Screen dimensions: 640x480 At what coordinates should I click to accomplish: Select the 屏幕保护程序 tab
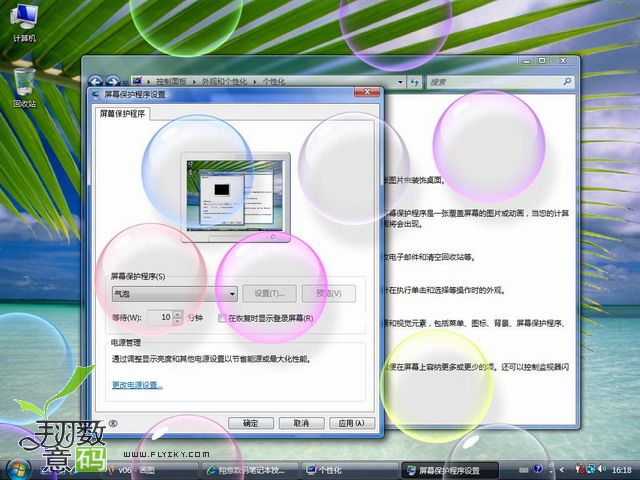pyautogui.click(x=122, y=114)
